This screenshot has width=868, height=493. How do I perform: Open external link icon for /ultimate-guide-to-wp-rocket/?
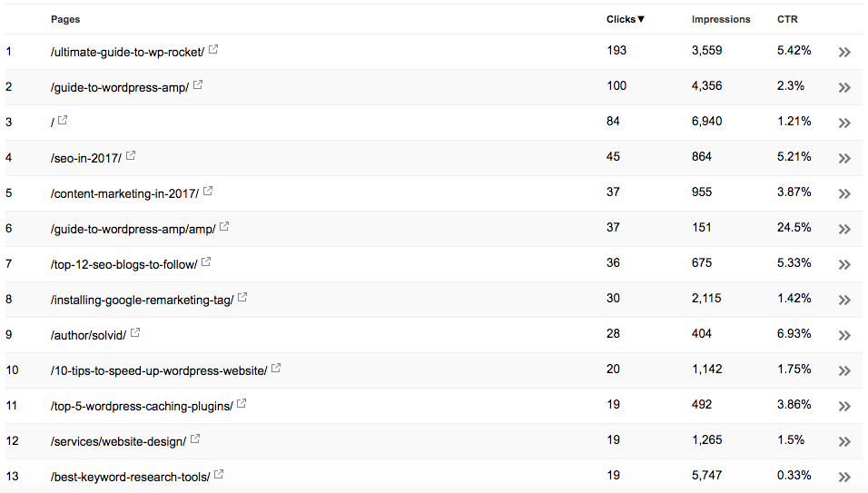[x=213, y=50]
